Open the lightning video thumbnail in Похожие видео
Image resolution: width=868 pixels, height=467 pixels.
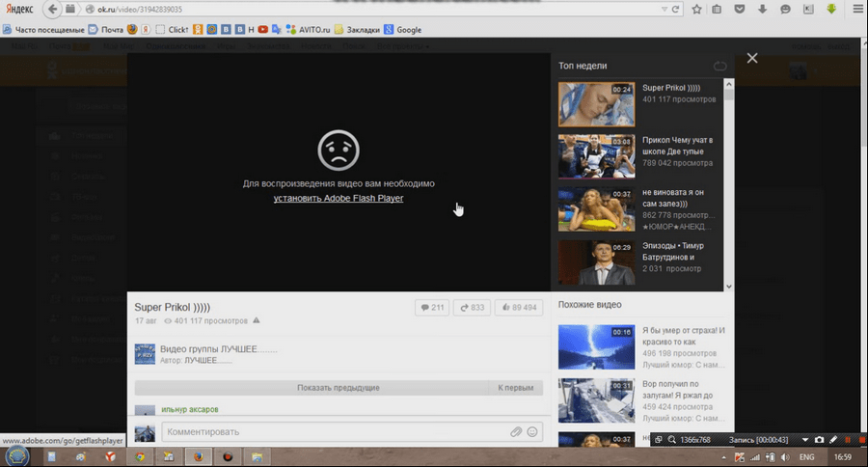[596, 346]
